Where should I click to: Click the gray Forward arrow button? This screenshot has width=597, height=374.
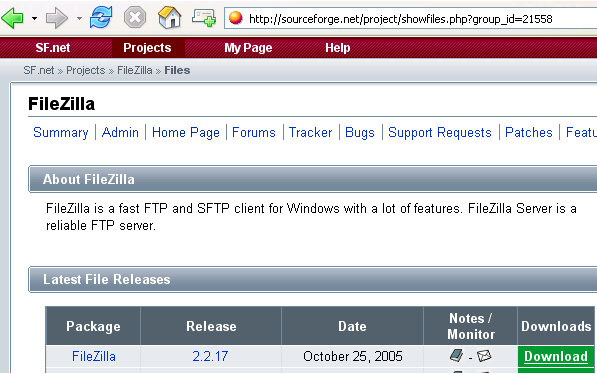tap(56, 18)
